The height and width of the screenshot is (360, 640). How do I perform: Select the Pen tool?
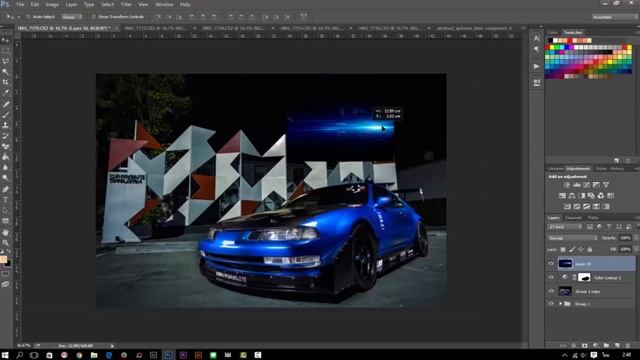point(5,189)
